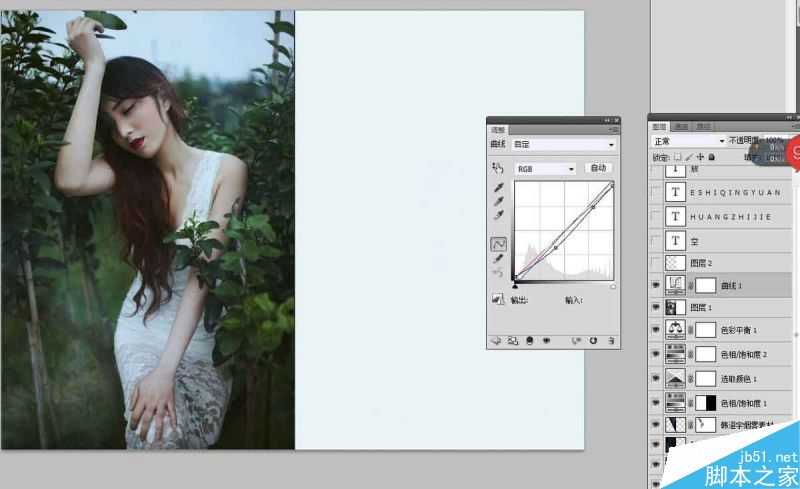Viewport: 800px width, 489px height.
Task: Click the reset adjustment icon in Curves panel
Action: click(592, 340)
